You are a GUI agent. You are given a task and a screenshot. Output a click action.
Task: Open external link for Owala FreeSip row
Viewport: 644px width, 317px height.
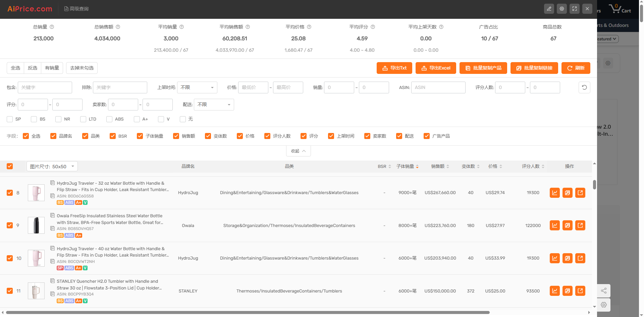[x=580, y=225]
